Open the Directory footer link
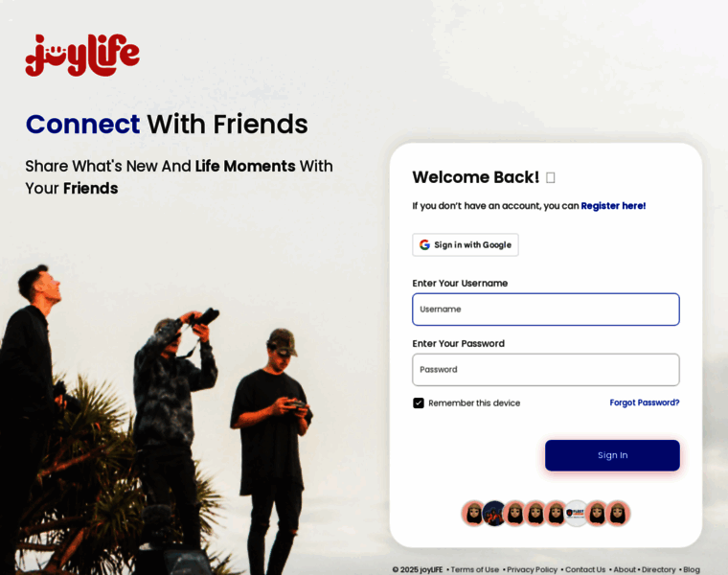This screenshot has height=575, width=728. click(x=658, y=569)
